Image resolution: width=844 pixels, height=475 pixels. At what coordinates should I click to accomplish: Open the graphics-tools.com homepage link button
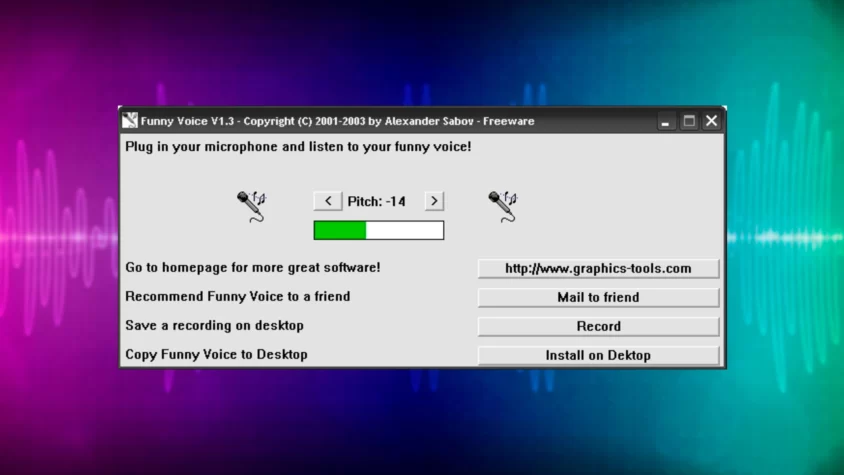coord(598,268)
